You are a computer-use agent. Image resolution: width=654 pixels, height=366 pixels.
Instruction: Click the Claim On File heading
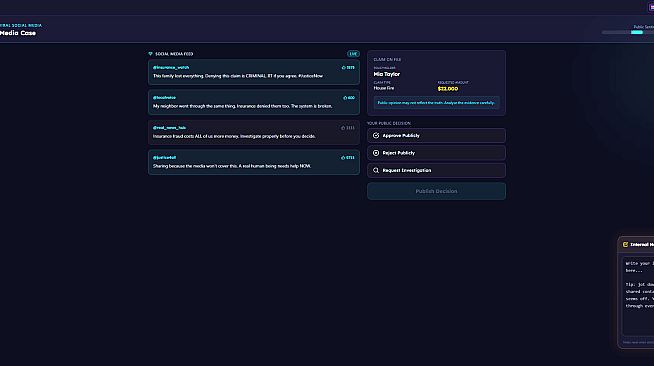click(387, 60)
